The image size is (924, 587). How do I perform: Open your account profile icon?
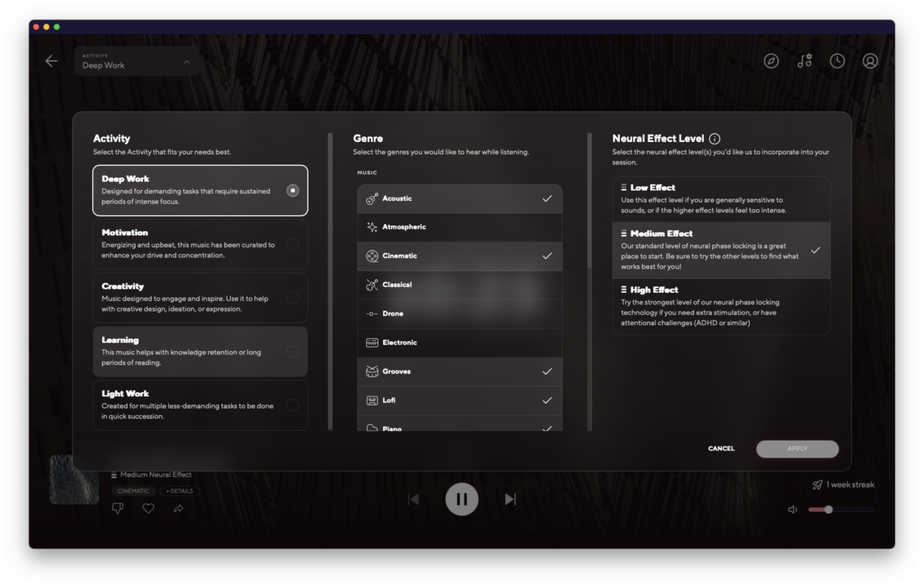pyautogui.click(x=870, y=61)
